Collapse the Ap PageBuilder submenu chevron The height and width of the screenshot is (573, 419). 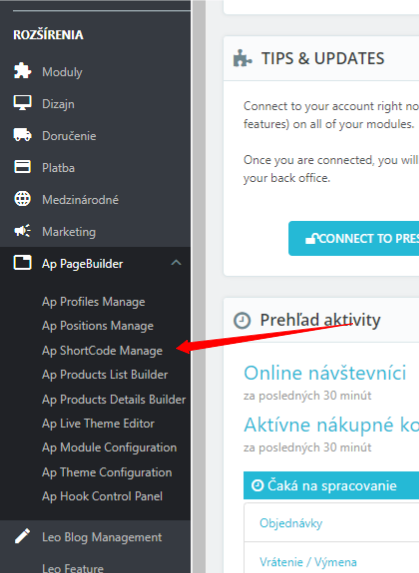point(176,263)
